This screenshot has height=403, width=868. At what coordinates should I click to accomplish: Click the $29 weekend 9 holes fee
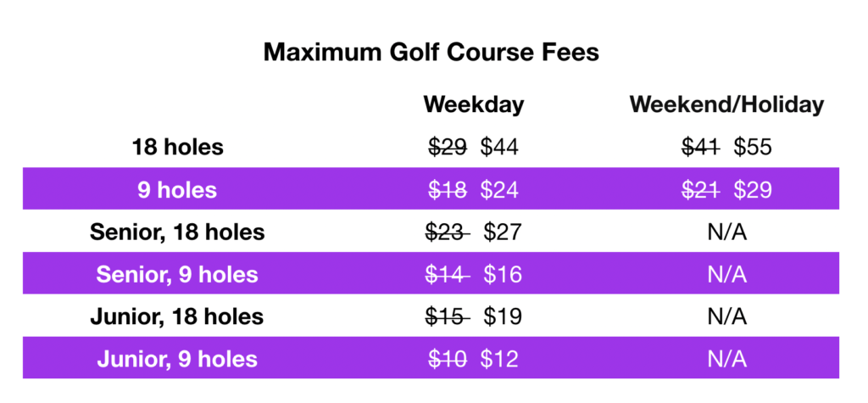pos(753,189)
